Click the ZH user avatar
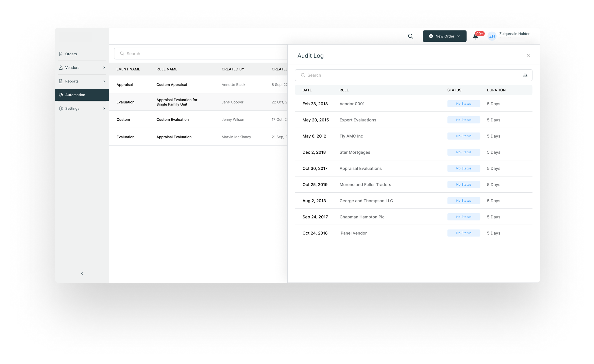Image resolution: width=594 pixels, height=364 pixels. click(x=492, y=36)
